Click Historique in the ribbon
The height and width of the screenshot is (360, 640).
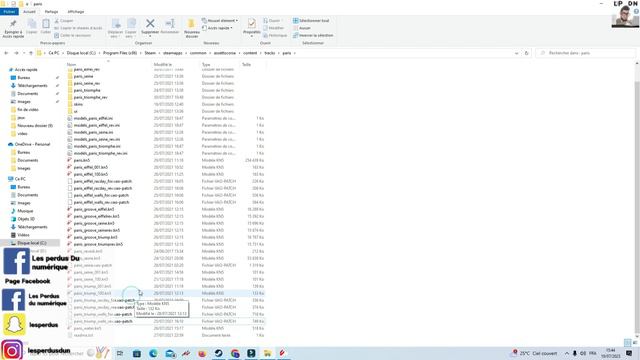coord(275,36)
